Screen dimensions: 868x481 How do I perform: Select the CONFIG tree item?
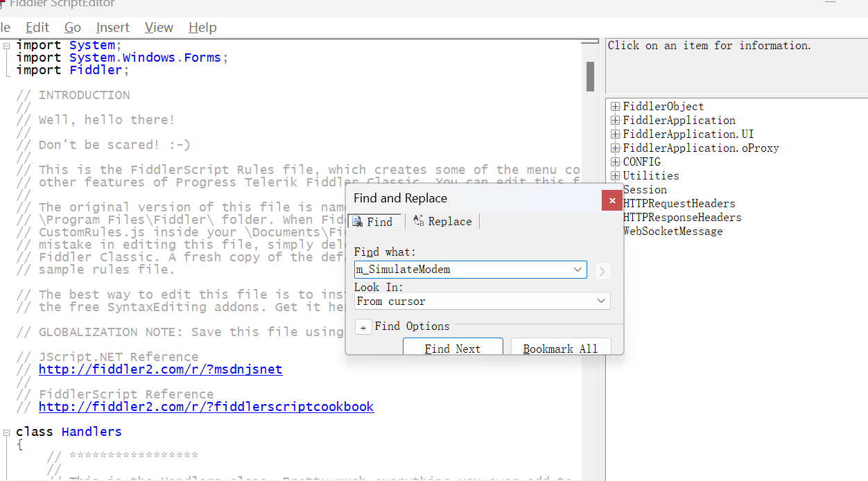click(x=642, y=162)
